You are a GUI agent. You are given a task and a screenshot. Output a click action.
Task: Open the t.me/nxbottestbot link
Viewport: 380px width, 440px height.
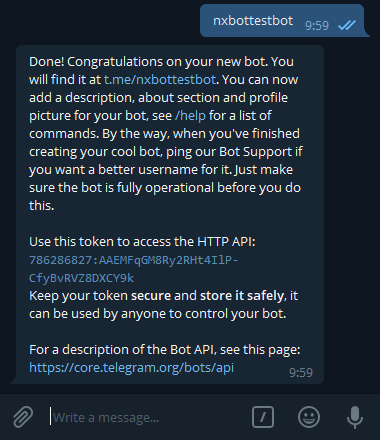[160, 80]
